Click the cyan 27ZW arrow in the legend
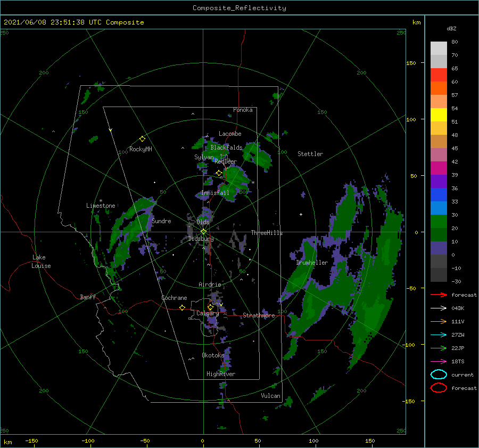Image resolution: width=479 pixels, height=448 pixels. [x=439, y=335]
